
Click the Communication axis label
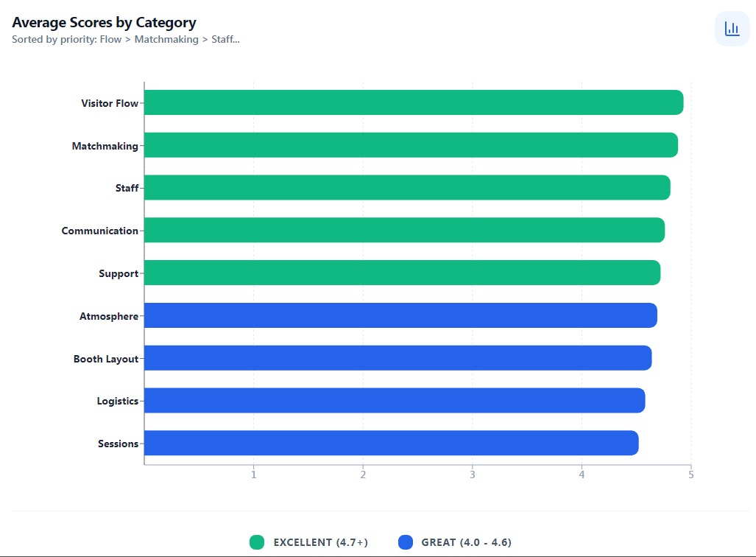click(x=99, y=231)
